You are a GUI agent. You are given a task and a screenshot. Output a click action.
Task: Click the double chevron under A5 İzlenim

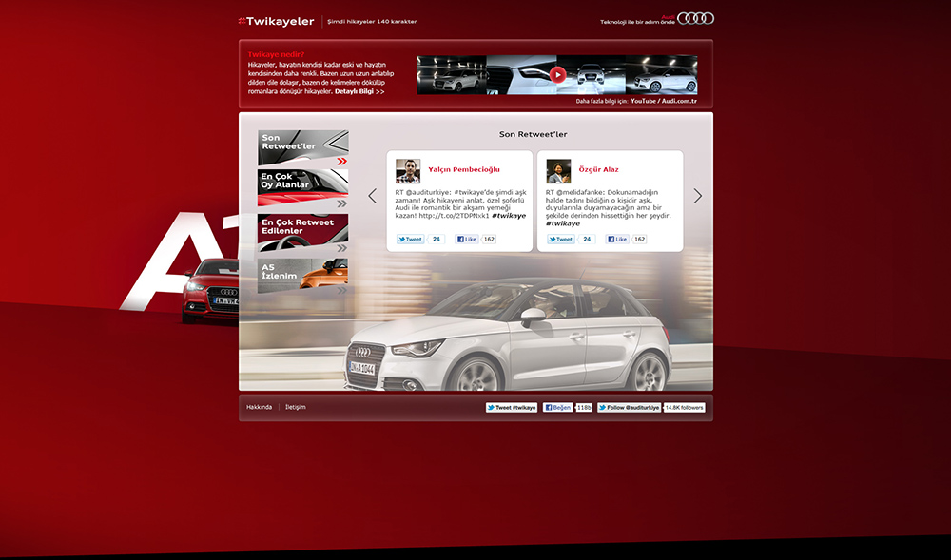(x=342, y=291)
